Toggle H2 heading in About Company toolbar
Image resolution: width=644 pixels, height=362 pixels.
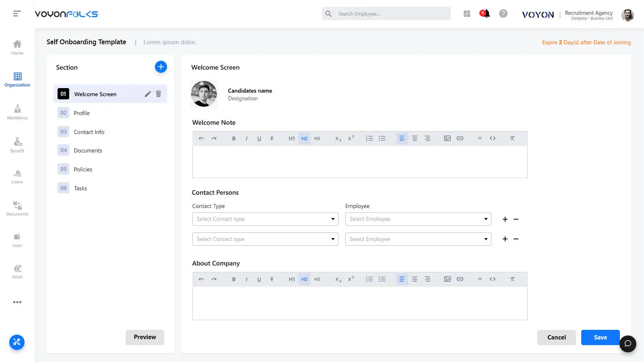point(304,279)
